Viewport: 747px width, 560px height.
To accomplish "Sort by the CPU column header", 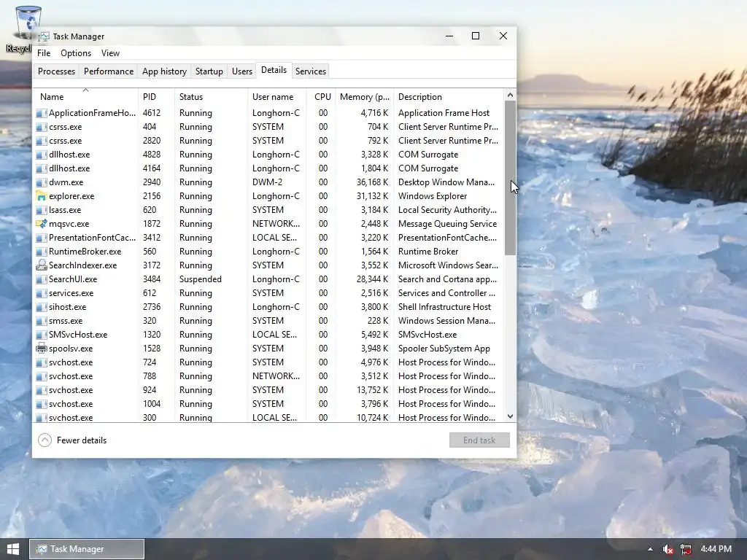I will point(322,97).
